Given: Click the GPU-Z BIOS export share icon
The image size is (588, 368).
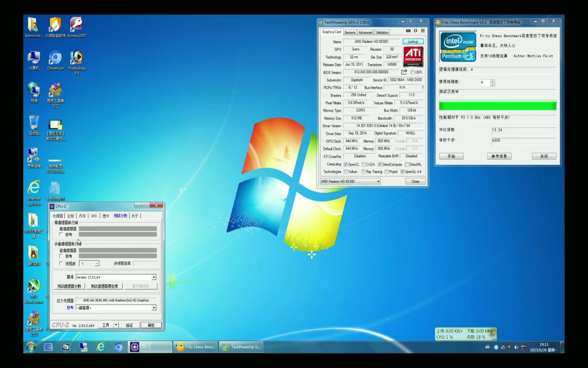Looking at the screenshot, I should tap(404, 72).
